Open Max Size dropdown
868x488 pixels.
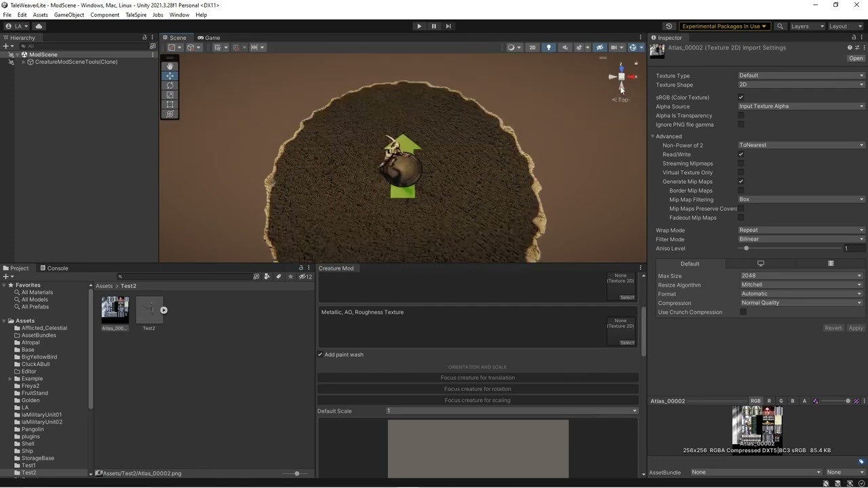click(801, 276)
